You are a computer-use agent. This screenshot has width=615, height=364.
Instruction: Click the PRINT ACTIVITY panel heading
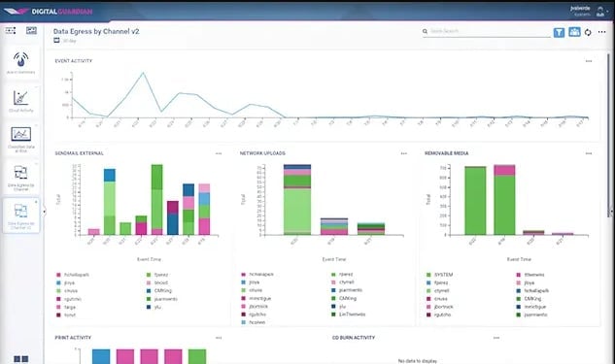coord(73,338)
